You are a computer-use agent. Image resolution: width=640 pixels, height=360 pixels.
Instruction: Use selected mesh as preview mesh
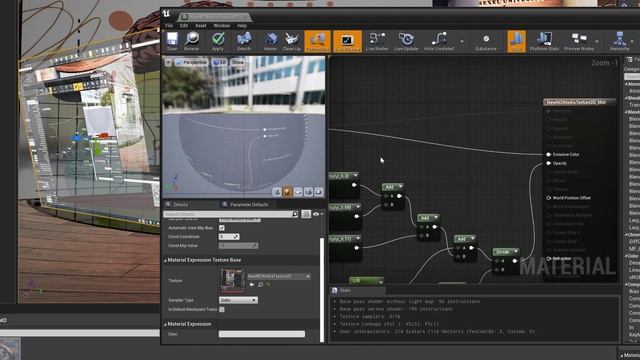point(319,191)
